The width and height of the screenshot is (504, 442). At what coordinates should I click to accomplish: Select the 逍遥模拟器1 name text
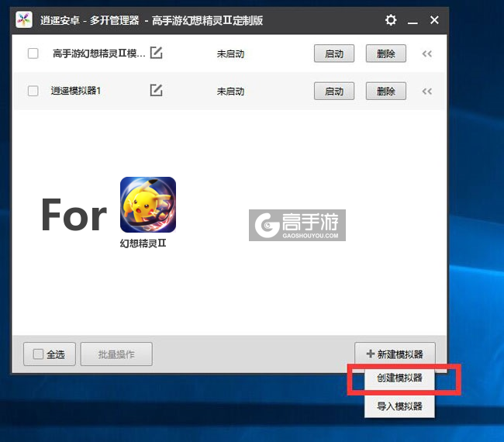(76, 91)
